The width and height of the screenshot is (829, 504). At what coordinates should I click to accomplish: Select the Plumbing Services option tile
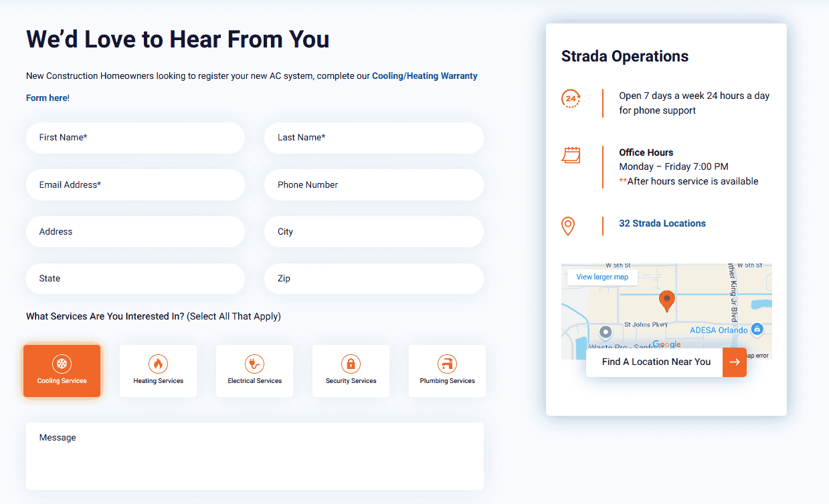[x=447, y=372]
